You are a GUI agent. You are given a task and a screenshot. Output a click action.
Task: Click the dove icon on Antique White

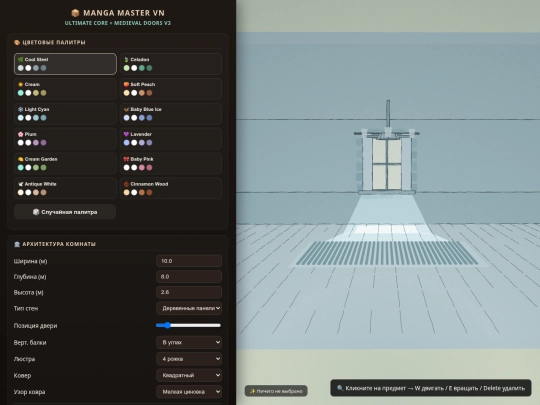pyautogui.click(x=20, y=184)
